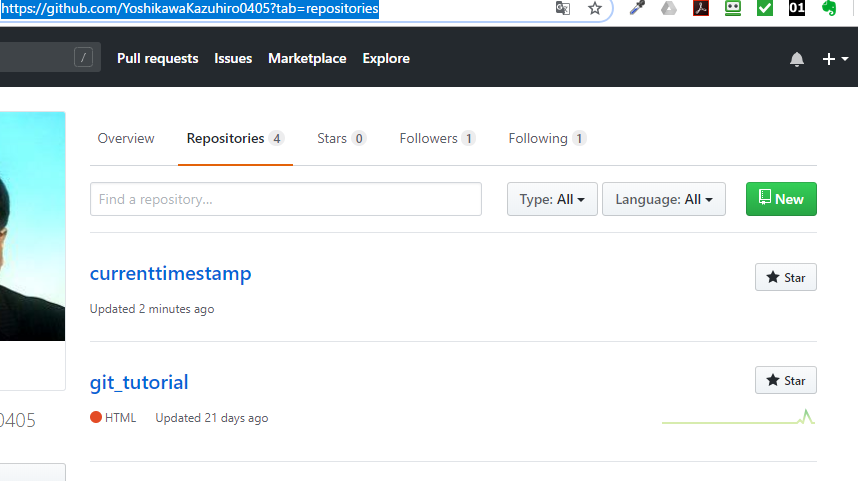Star the currenttimestamp repository
Screen dimensions: 858x481
(x=786, y=277)
